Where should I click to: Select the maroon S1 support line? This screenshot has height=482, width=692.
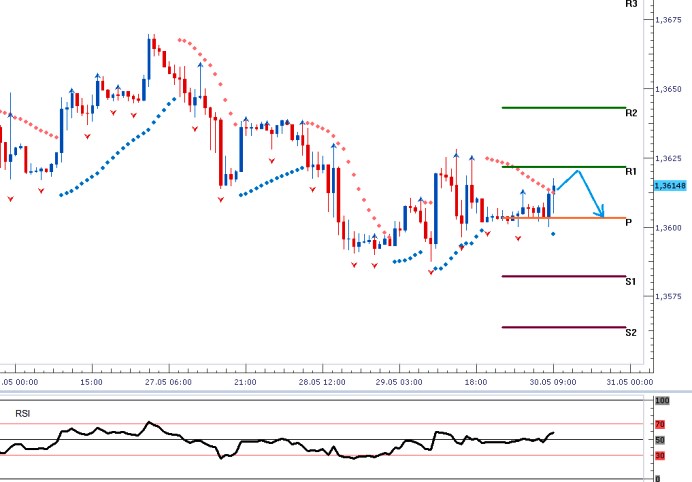(564, 277)
